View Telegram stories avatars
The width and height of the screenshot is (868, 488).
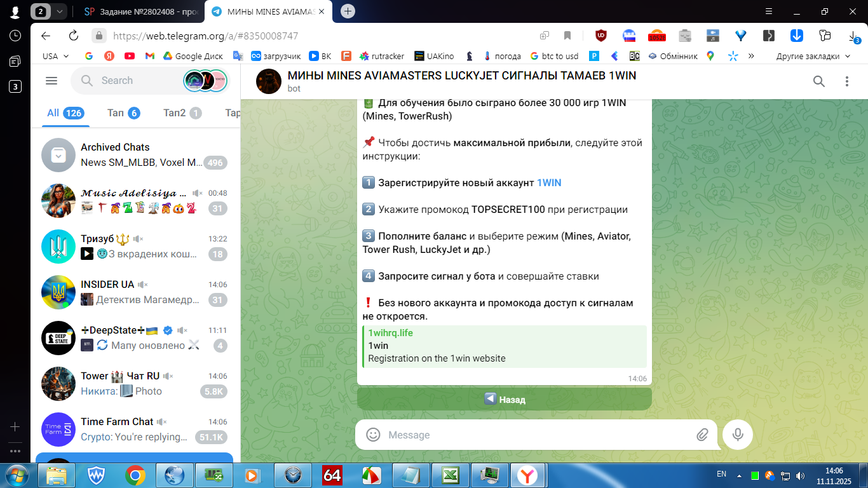coord(205,81)
